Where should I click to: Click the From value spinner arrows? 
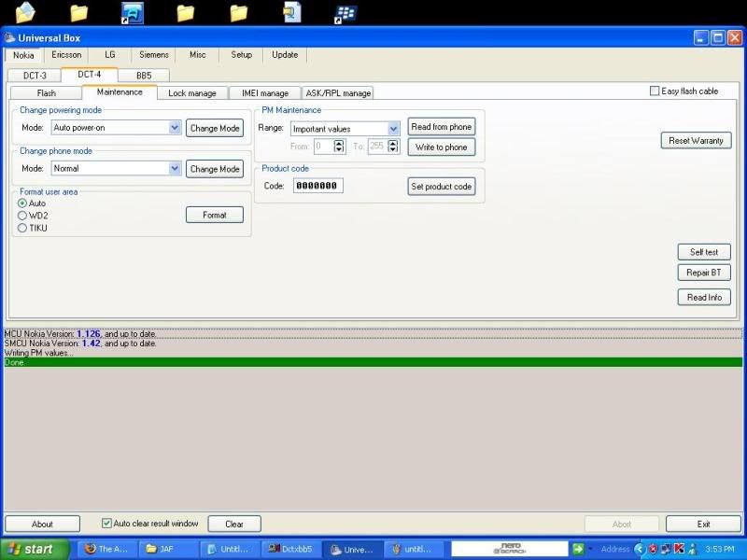[339, 147]
